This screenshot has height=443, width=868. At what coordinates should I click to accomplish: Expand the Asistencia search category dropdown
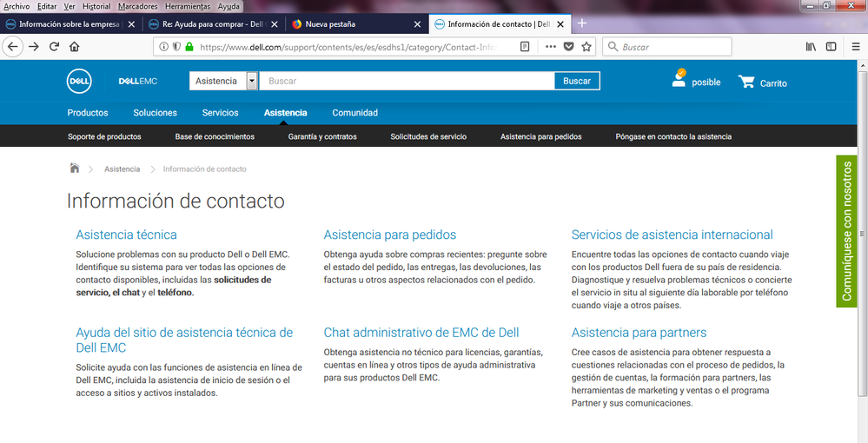tap(252, 81)
